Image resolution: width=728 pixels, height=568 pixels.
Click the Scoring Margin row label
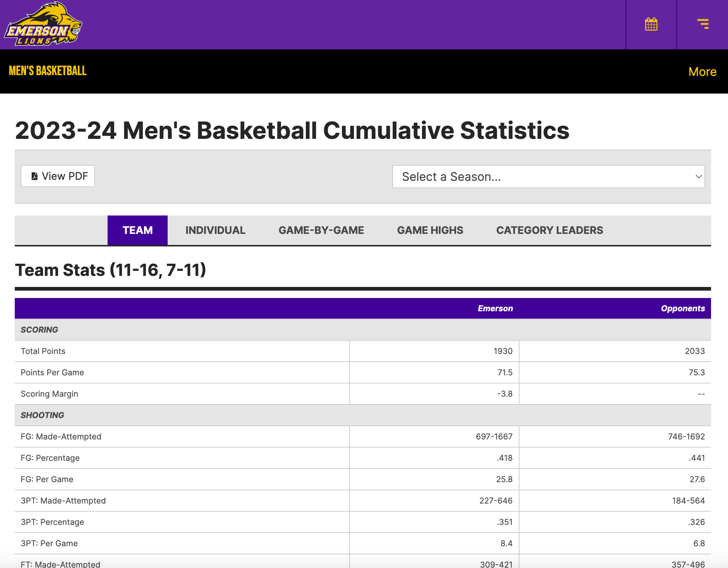coord(49,394)
